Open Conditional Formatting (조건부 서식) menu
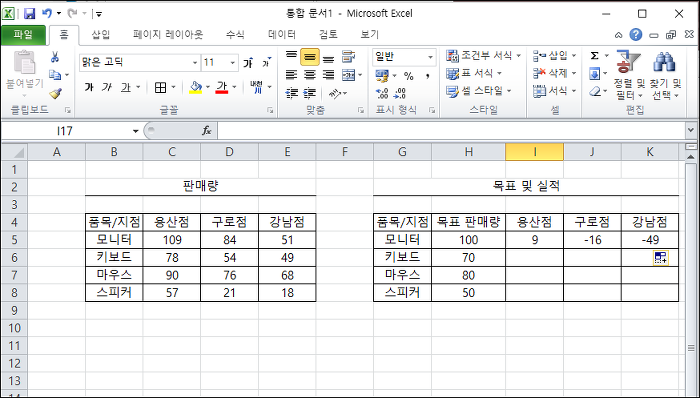 click(483, 56)
